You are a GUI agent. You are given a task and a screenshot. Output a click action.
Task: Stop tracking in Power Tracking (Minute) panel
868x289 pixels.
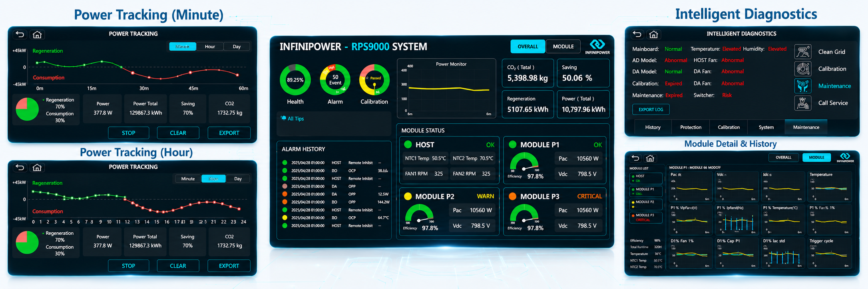coord(128,133)
